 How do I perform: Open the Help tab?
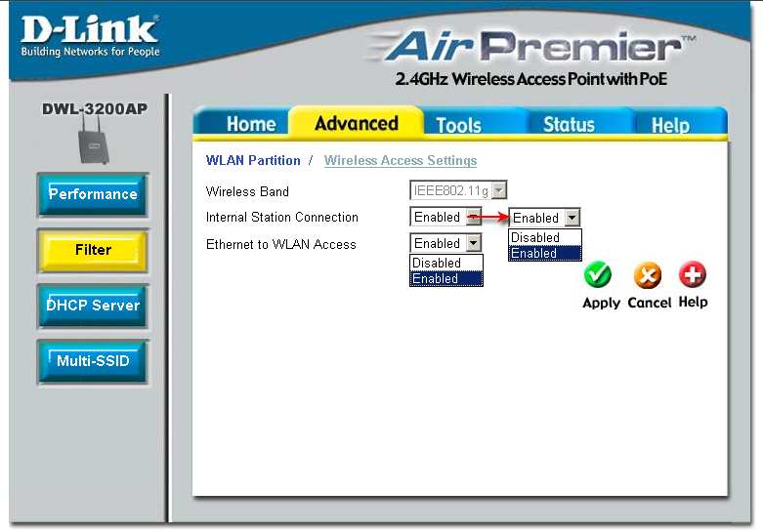(670, 126)
